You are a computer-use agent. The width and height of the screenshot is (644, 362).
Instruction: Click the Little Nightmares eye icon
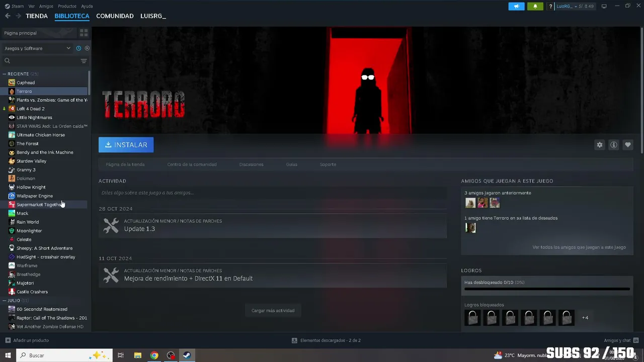click(x=12, y=117)
